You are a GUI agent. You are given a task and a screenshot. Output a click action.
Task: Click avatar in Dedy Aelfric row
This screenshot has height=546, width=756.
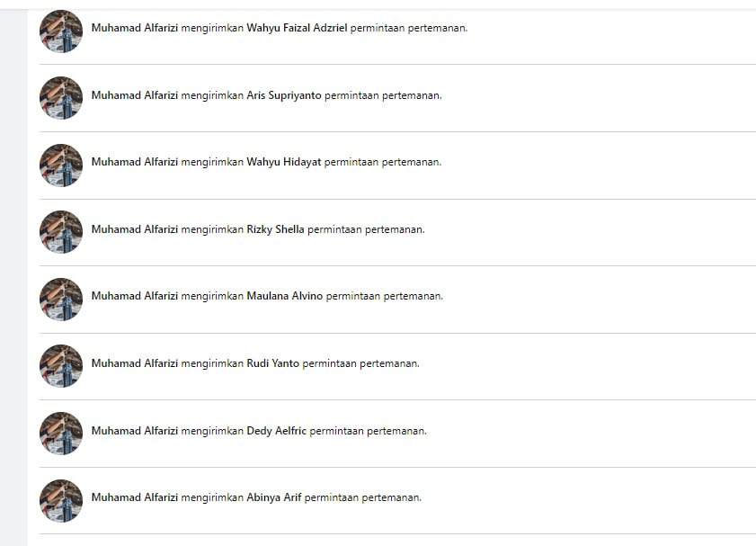click(61, 434)
